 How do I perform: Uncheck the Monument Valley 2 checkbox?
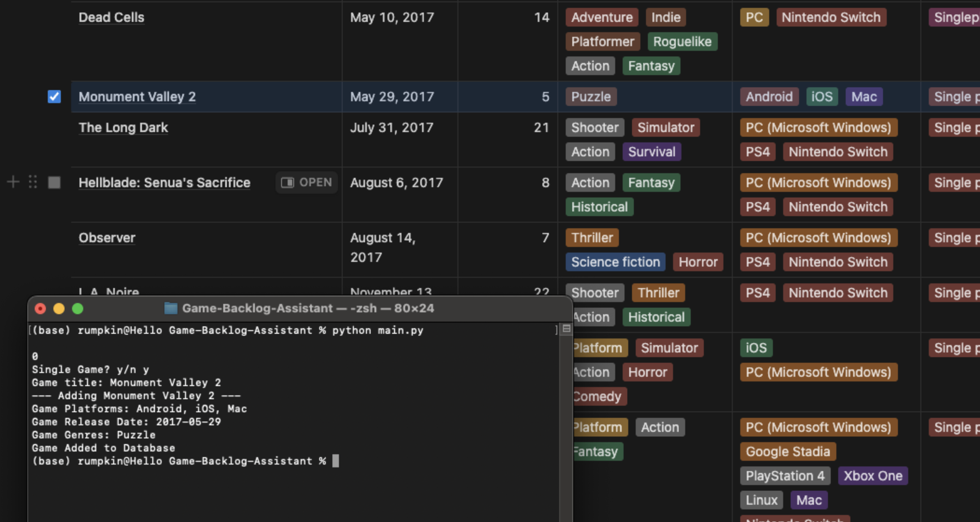[54, 97]
